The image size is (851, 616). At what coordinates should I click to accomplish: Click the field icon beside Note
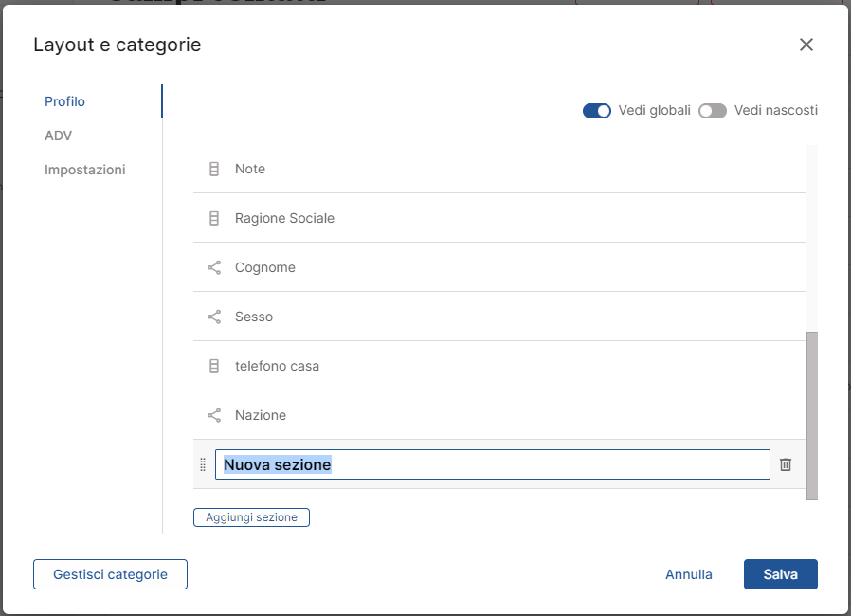click(214, 169)
